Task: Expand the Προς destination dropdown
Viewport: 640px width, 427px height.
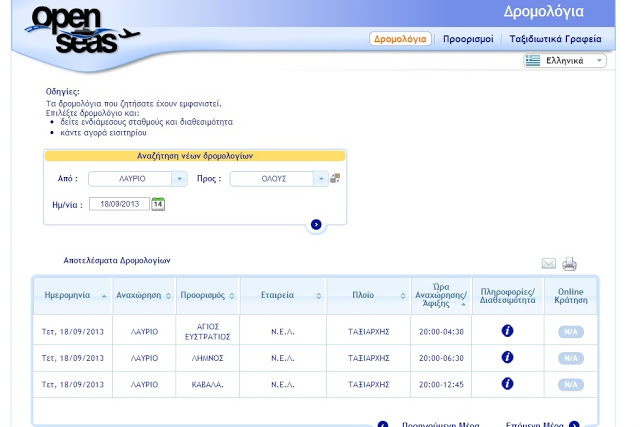Action: coord(321,179)
